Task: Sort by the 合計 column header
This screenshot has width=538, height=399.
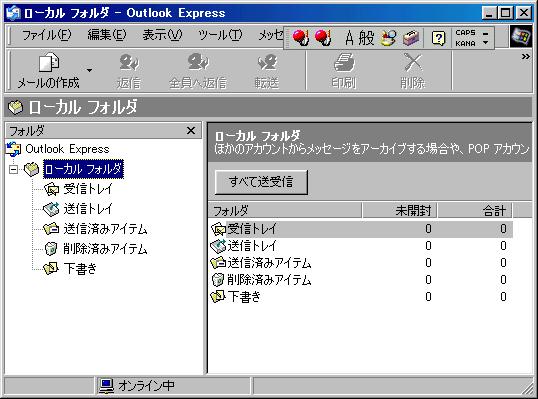Action: point(475,210)
